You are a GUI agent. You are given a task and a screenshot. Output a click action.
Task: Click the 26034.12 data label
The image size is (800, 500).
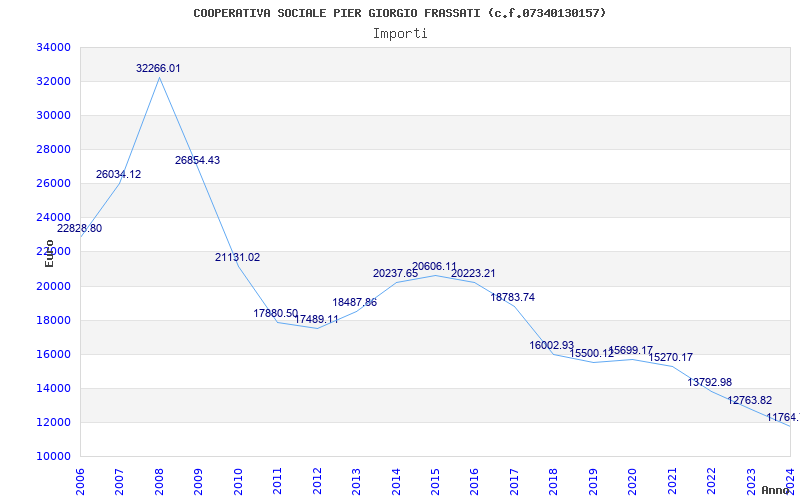118,174
